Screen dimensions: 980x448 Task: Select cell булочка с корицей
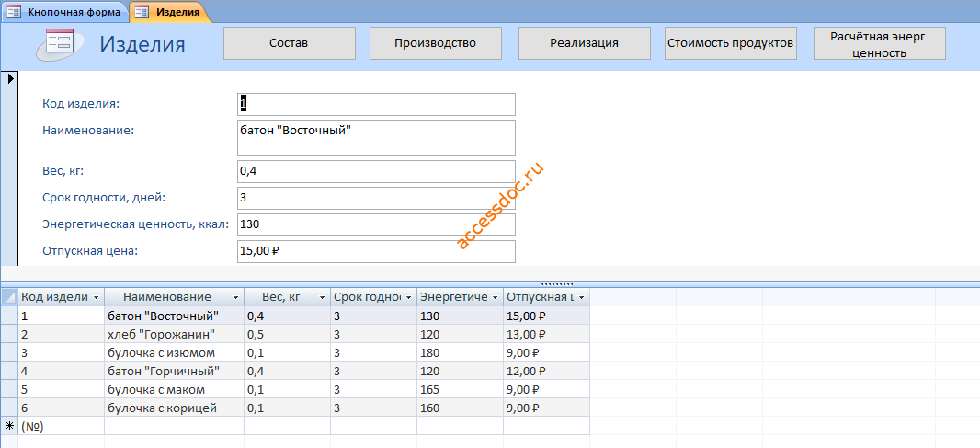pos(174,408)
